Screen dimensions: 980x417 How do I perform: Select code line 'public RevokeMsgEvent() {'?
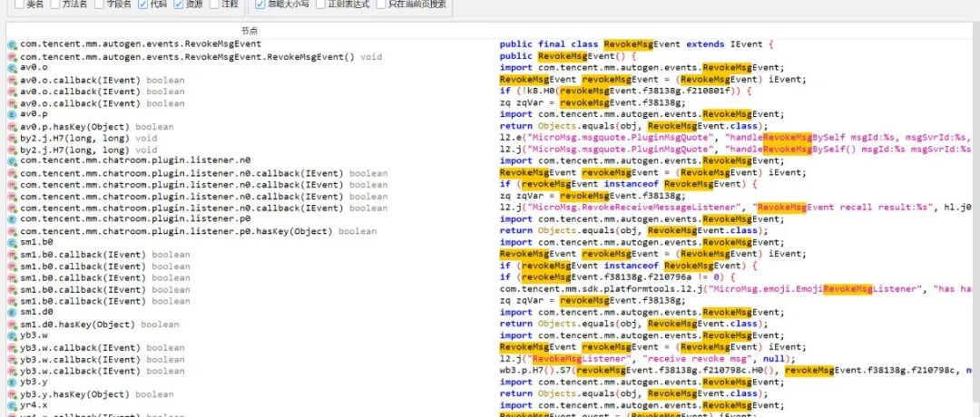tap(568, 56)
